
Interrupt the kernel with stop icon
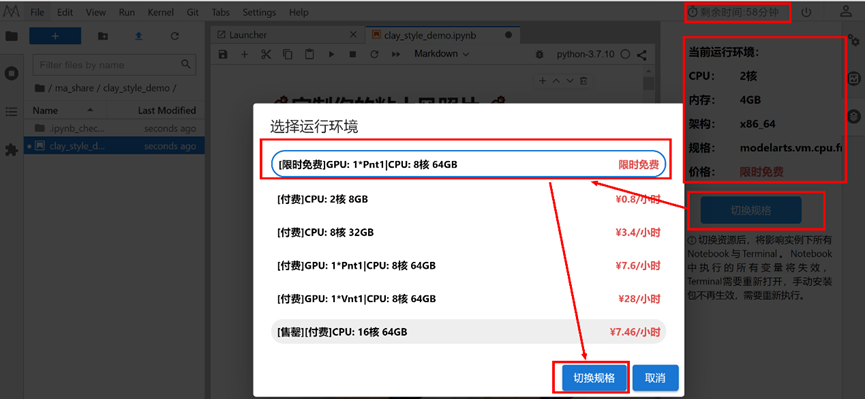click(353, 54)
